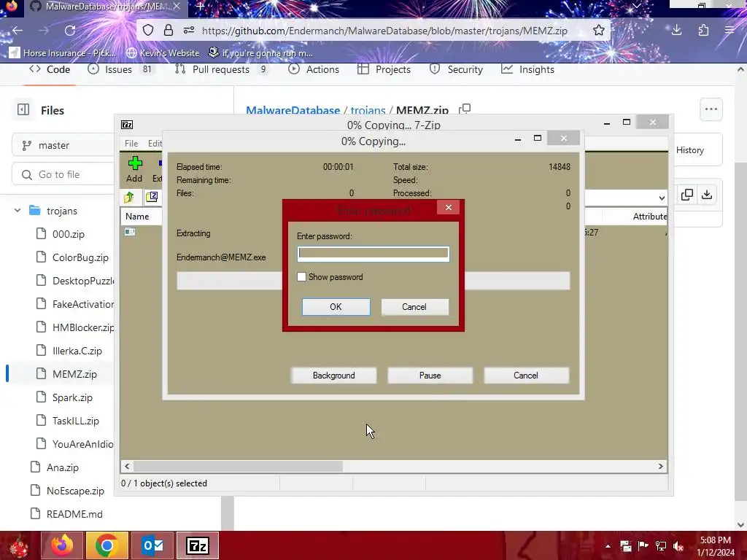Viewport: 747px width, 560px height.
Task: Send copying to Background
Action: tap(333, 376)
